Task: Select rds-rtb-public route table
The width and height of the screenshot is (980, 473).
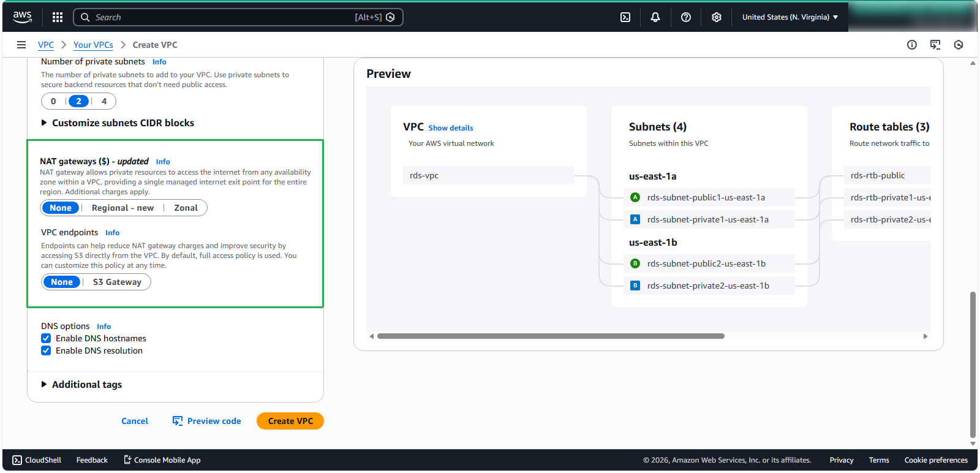Action: point(888,175)
